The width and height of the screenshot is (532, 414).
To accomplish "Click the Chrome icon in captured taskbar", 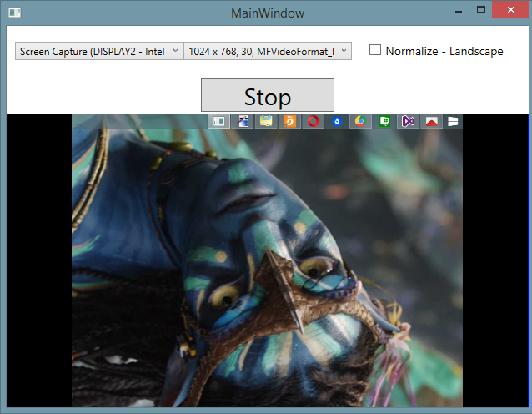I will coord(360,121).
